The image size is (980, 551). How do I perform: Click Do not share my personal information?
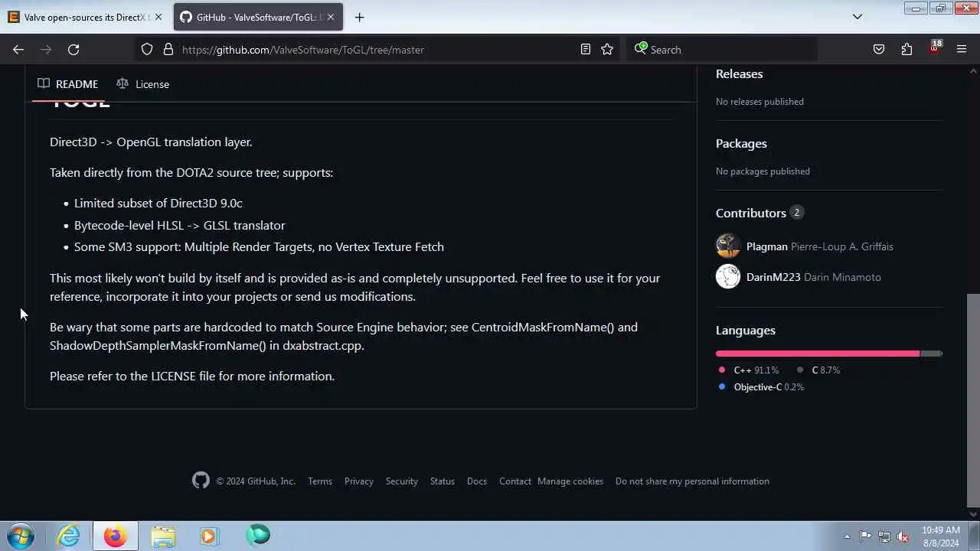tap(692, 481)
